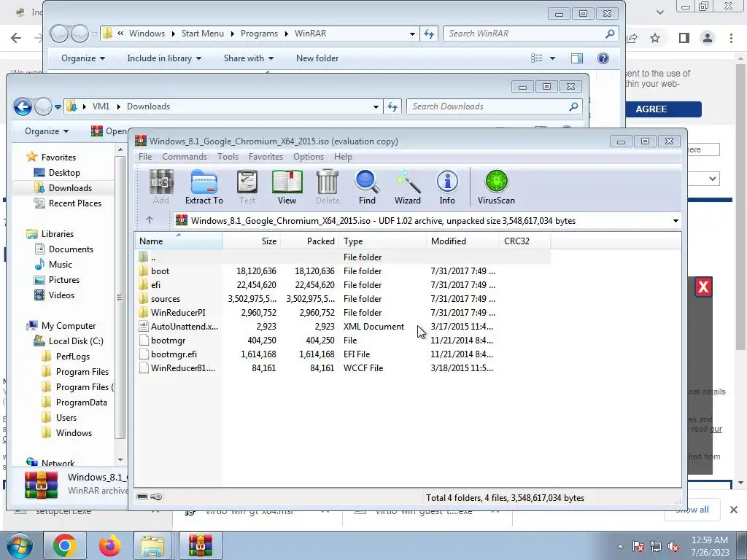The image size is (747, 560).
Task: Click the Show all downloads link in Chrome
Action: (x=692, y=510)
